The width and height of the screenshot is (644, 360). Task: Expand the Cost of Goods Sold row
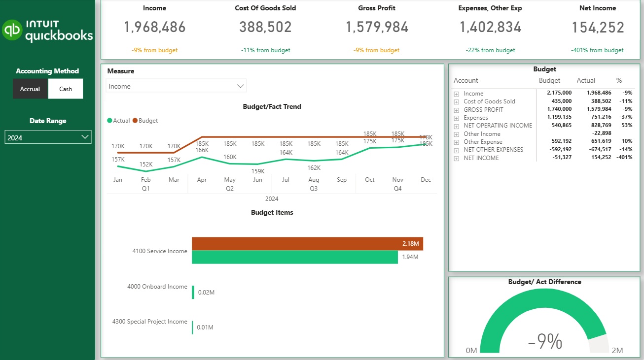point(457,101)
